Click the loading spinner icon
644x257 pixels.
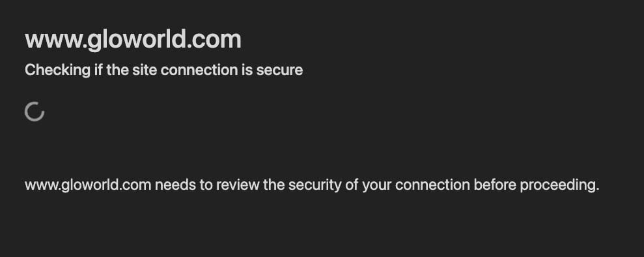(x=35, y=112)
